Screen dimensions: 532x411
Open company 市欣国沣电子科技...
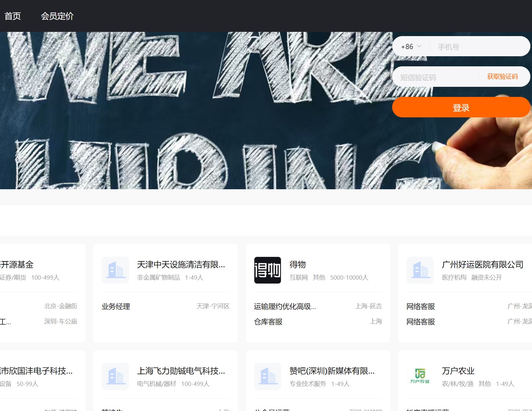click(36, 371)
